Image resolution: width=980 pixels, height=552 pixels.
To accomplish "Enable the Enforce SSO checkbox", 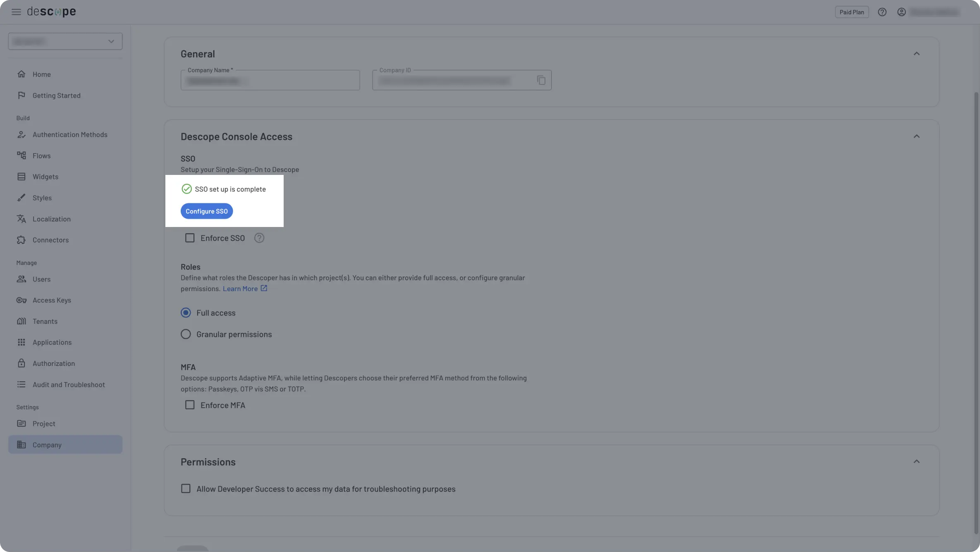I will tap(190, 238).
